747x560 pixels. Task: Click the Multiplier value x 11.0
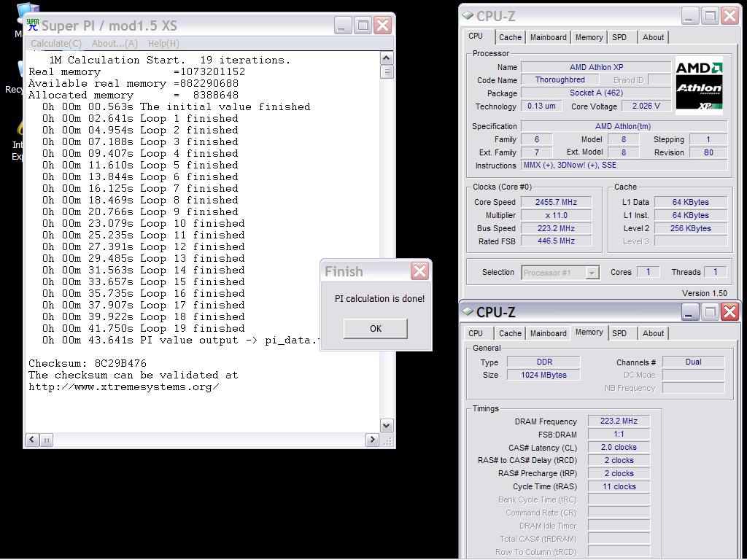click(x=556, y=215)
